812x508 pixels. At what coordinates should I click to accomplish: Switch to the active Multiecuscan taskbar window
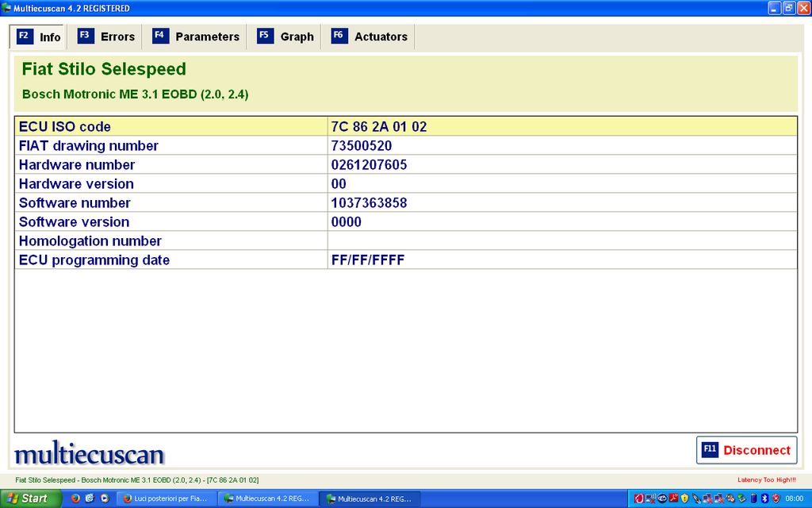370,498
